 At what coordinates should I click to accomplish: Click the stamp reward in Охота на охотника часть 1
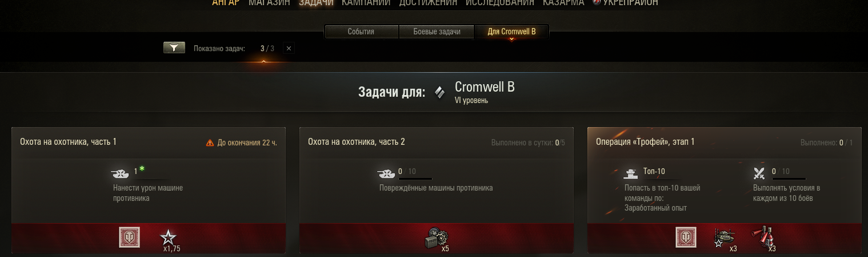129,237
